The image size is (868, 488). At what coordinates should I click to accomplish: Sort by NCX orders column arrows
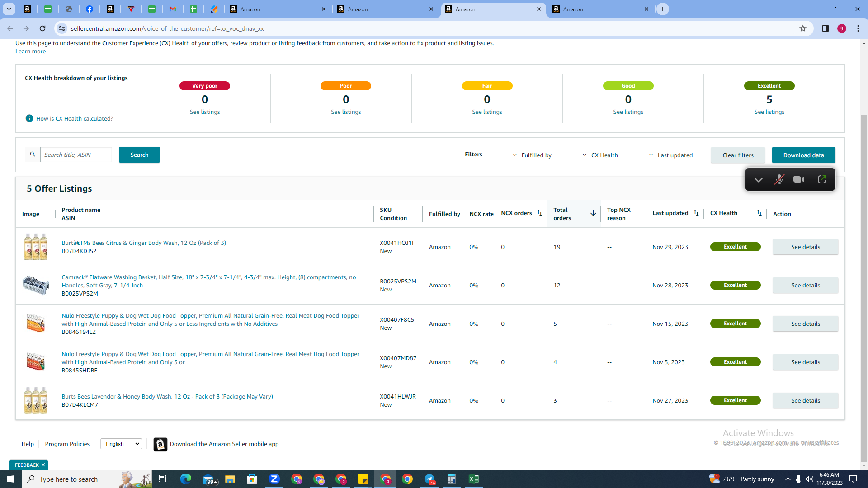pos(539,213)
